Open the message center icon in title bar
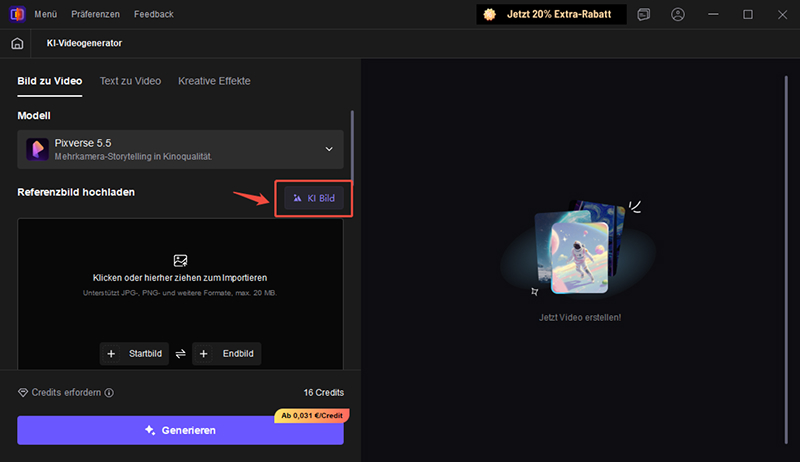The height and width of the screenshot is (462, 800). coord(644,15)
